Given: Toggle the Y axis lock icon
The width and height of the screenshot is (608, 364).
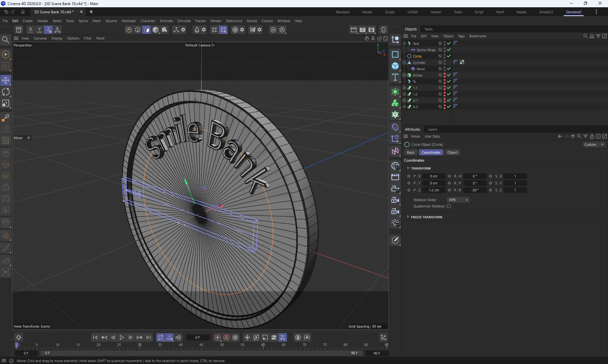Looking at the screenshot, I should [39, 30].
